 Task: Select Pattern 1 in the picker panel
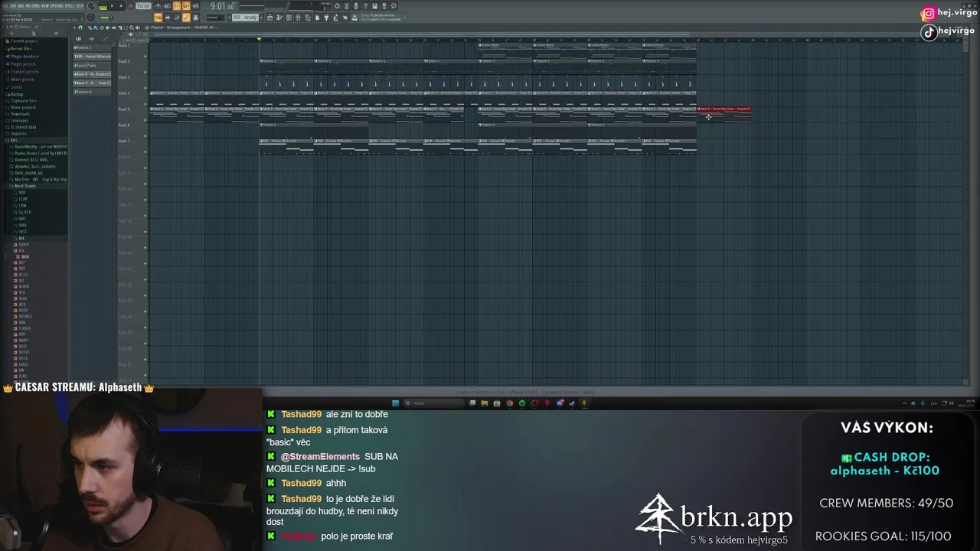(x=92, y=47)
